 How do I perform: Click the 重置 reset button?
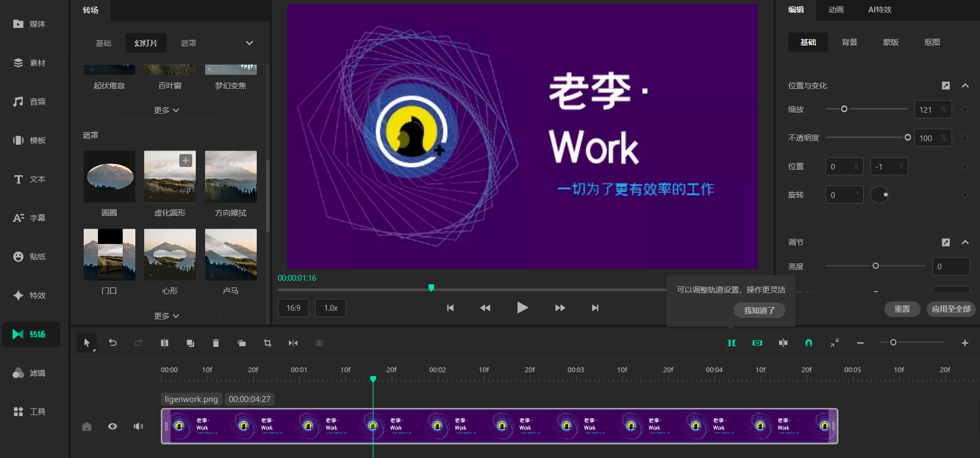(902, 309)
